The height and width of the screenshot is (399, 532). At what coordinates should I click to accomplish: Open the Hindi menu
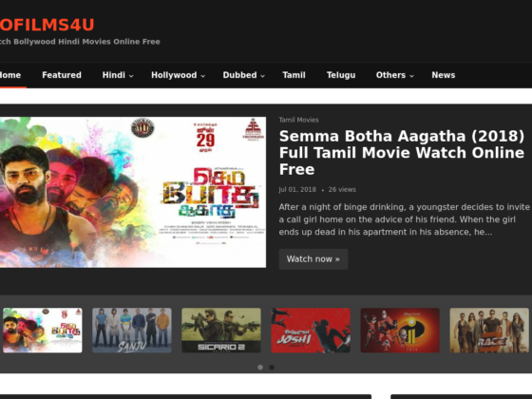click(x=114, y=75)
